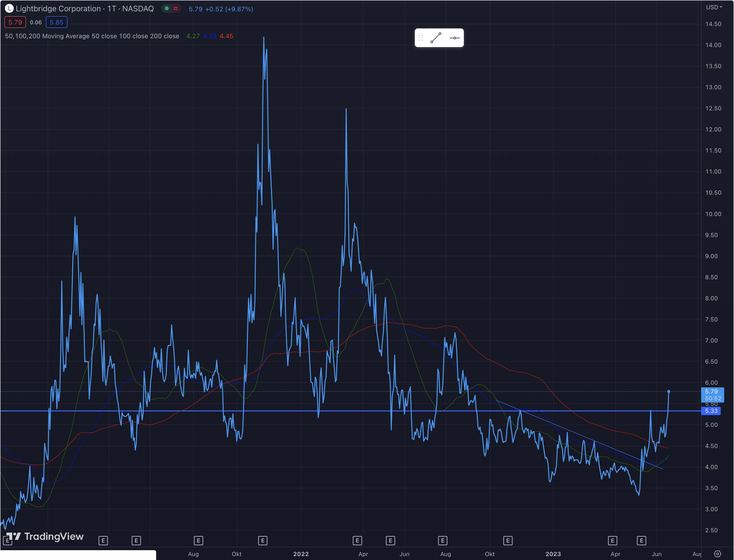Grab the floating toolbar drag handle
This screenshot has height=560, width=734.
(x=421, y=38)
